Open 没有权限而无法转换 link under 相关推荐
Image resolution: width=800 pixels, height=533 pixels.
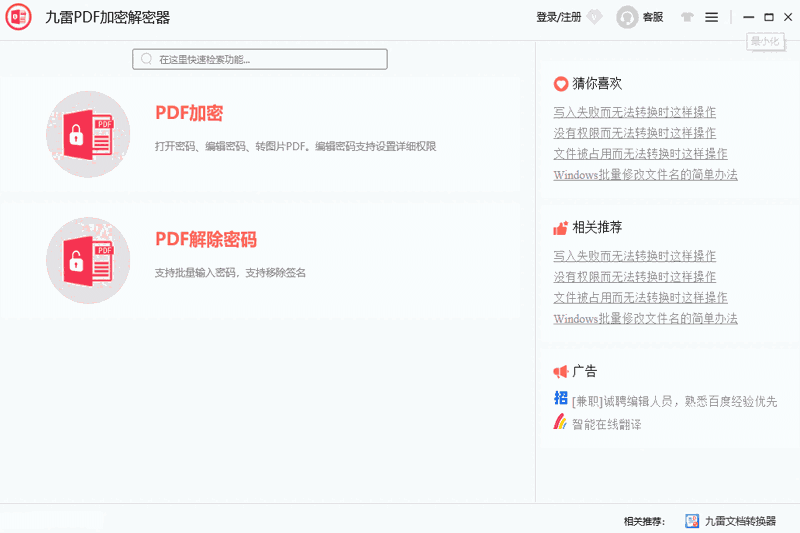point(635,277)
